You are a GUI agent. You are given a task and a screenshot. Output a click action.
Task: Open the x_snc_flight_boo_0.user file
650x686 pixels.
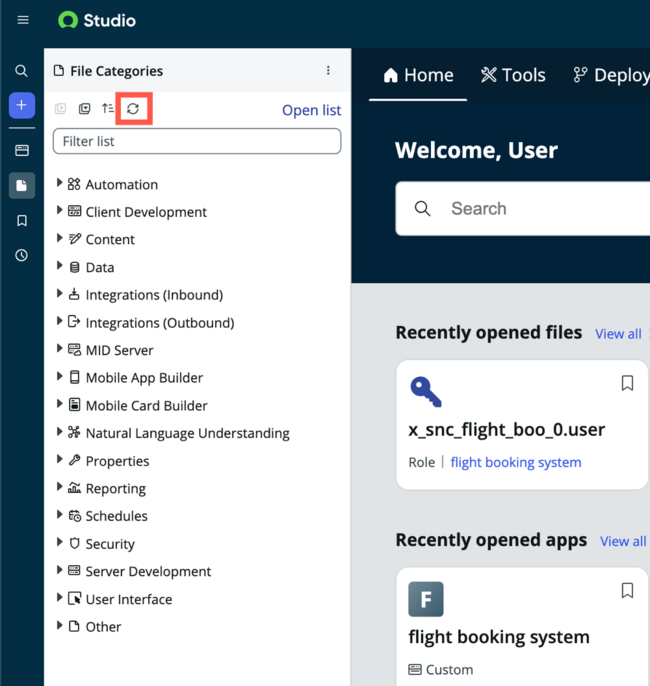[x=507, y=430]
